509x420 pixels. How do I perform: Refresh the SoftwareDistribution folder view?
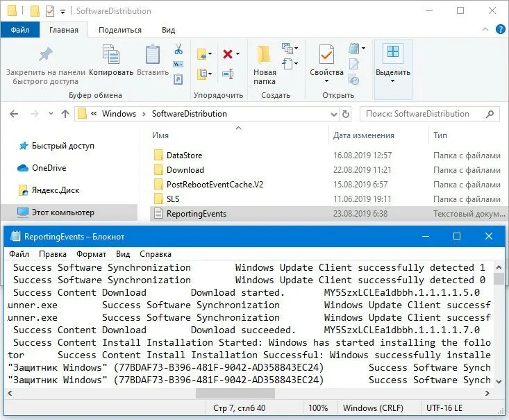click(x=346, y=114)
